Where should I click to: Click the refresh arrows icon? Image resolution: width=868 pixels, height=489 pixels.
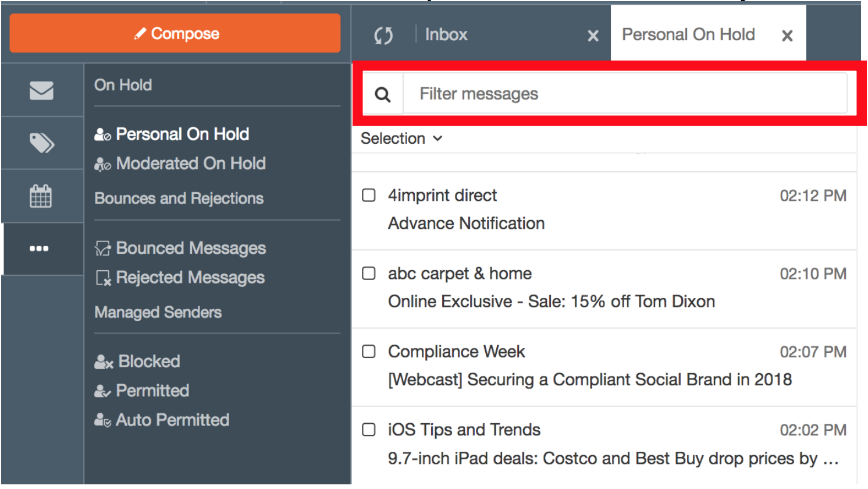coord(383,36)
